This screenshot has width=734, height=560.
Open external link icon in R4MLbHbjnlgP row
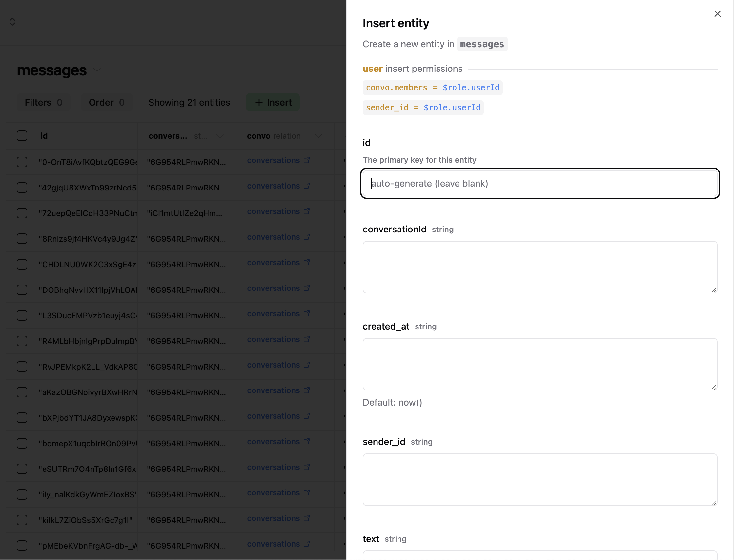pyautogui.click(x=306, y=339)
